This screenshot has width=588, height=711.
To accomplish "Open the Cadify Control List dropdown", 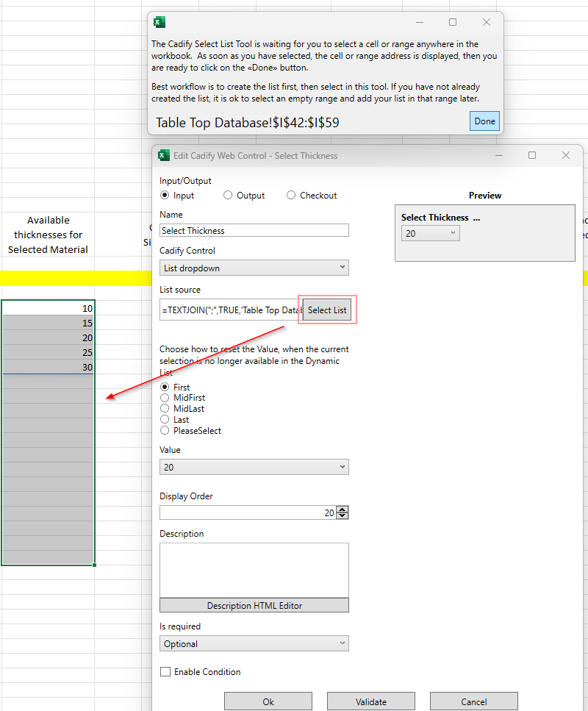I will click(x=254, y=268).
